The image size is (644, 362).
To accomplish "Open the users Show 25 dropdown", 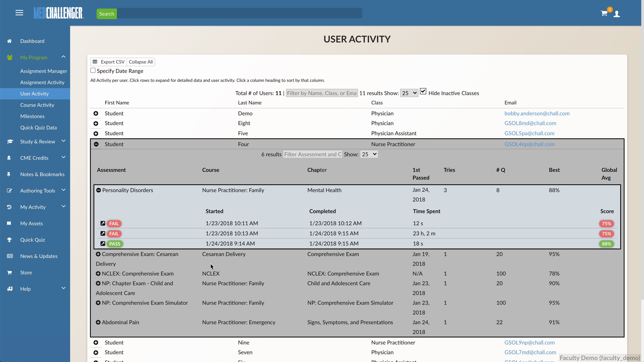I will tap(409, 93).
